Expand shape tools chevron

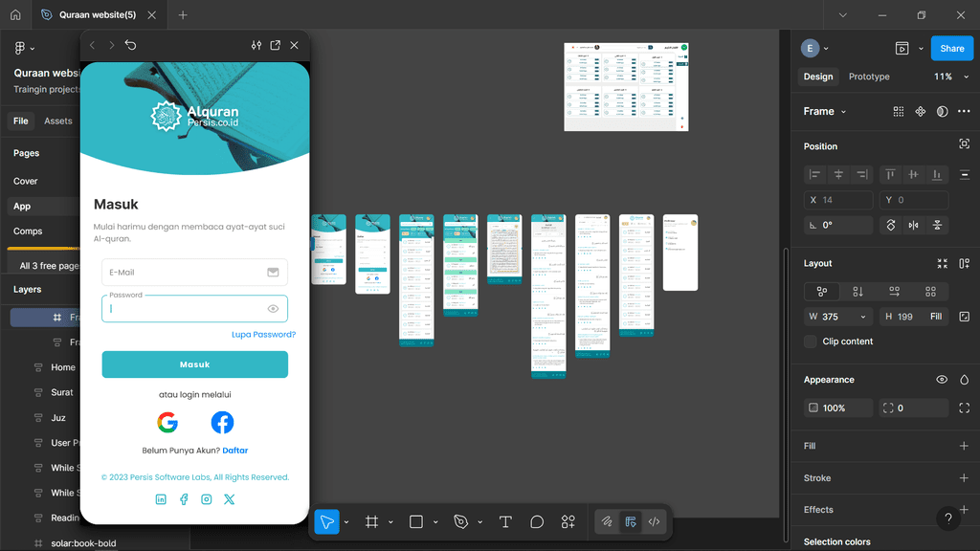435,522
